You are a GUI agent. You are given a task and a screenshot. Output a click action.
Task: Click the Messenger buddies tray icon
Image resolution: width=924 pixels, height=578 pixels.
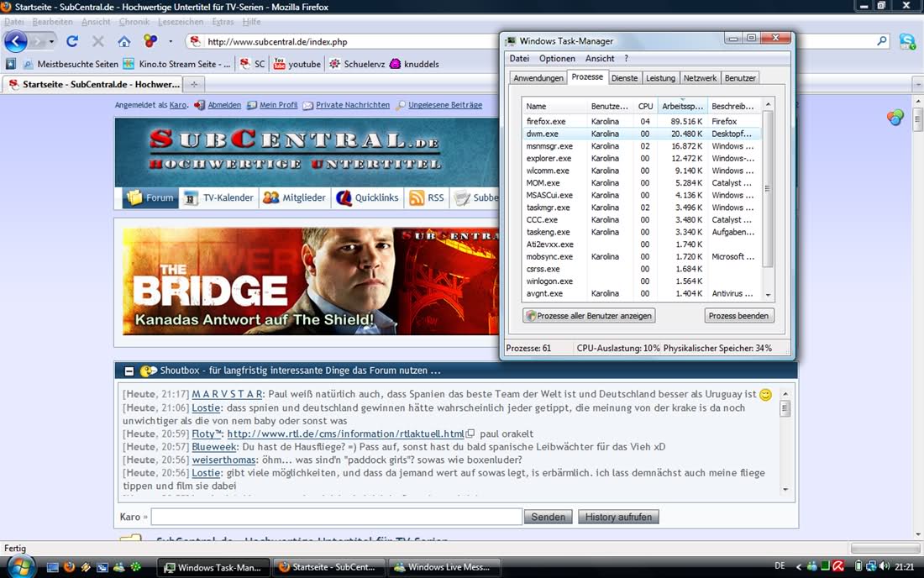click(812, 566)
